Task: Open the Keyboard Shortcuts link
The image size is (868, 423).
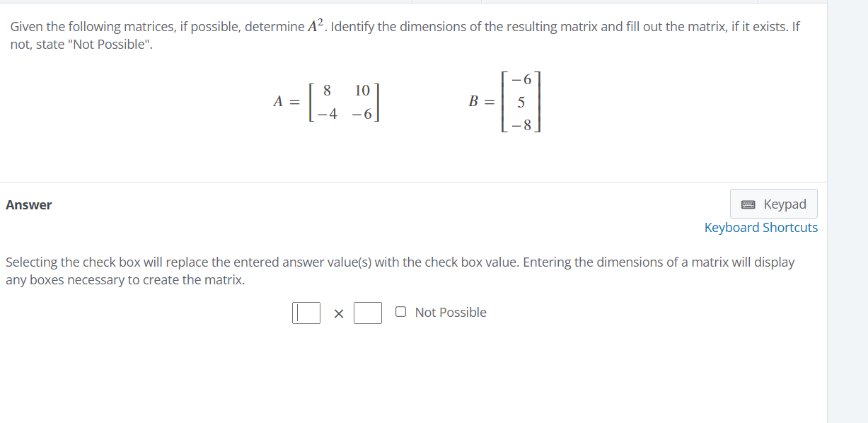Action: (x=761, y=227)
